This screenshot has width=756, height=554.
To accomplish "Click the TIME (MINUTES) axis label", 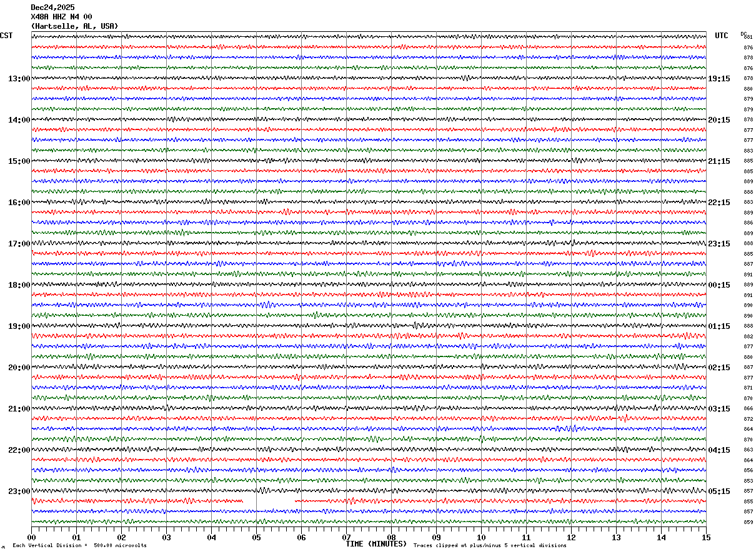I will point(376,544).
